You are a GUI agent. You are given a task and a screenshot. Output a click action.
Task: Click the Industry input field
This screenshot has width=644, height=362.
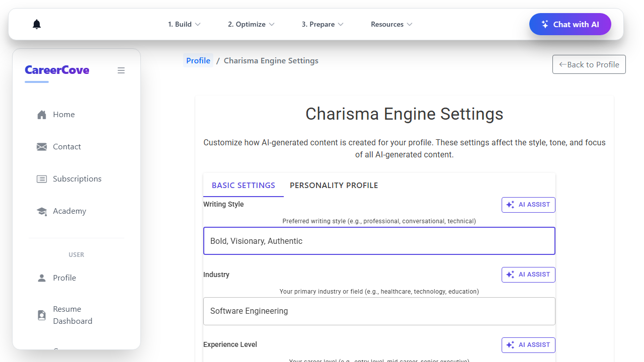click(x=379, y=311)
